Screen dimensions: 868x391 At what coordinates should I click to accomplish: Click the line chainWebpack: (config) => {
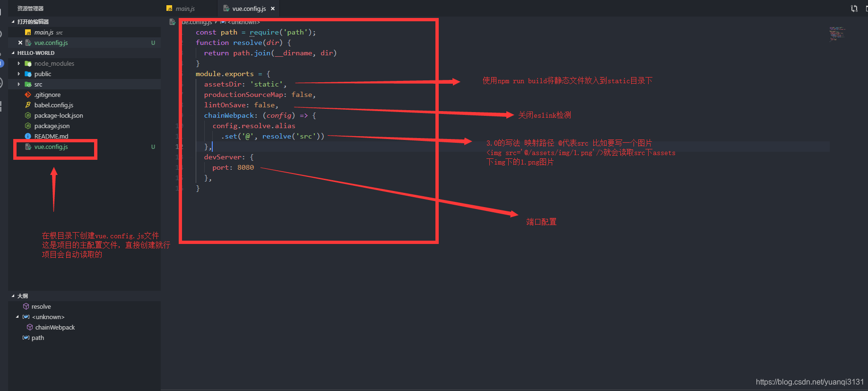pyautogui.click(x=260, y=115)
